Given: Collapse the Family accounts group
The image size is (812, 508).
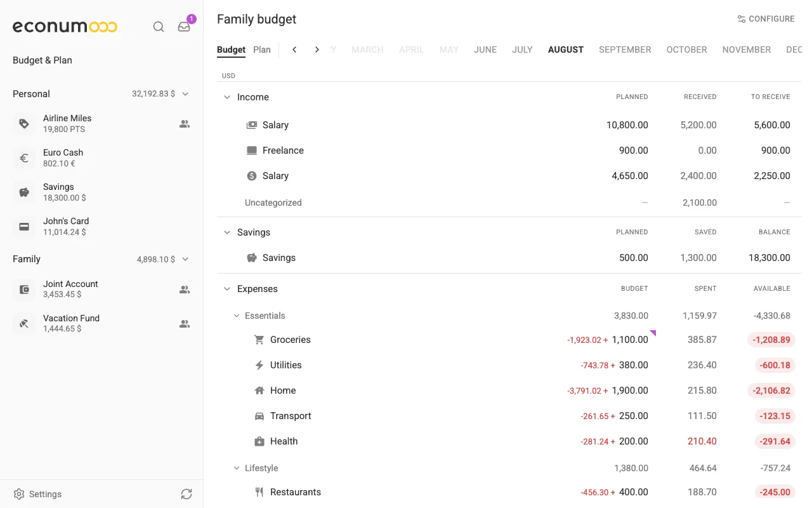Looking at the screenshot, I should click(185, 259).
